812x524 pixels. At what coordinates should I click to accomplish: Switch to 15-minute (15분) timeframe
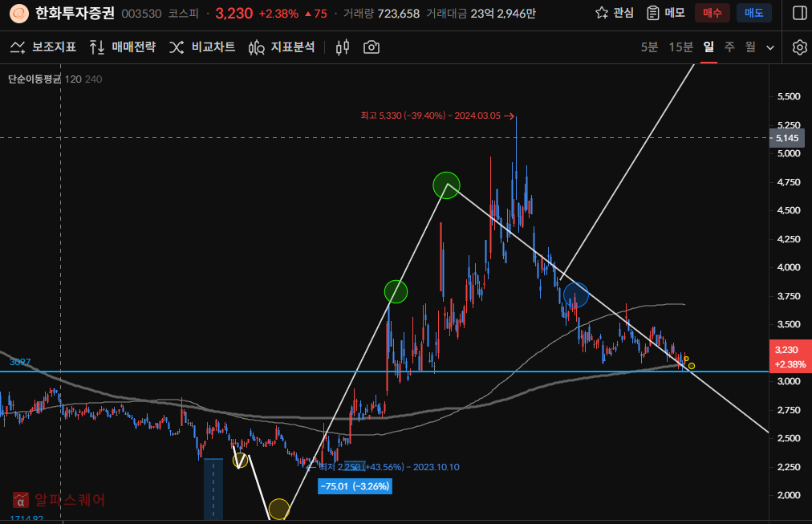[680, 47]
